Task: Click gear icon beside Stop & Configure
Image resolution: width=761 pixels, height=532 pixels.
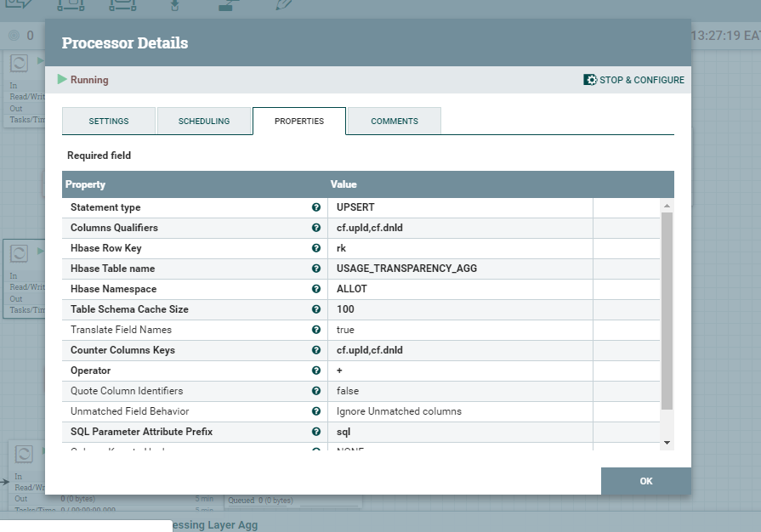Action: [590, 80]
